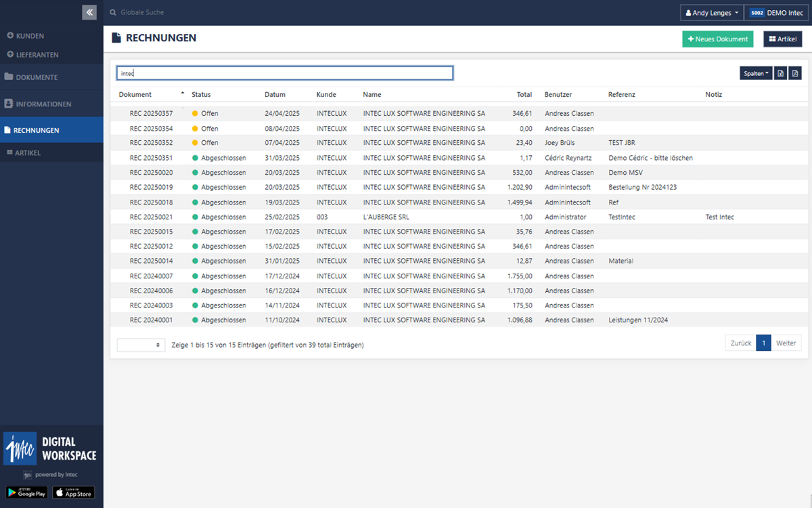Sort by the Benutzer column header
The height and width of the screenshot is (508, 812).
coord(558,95)
